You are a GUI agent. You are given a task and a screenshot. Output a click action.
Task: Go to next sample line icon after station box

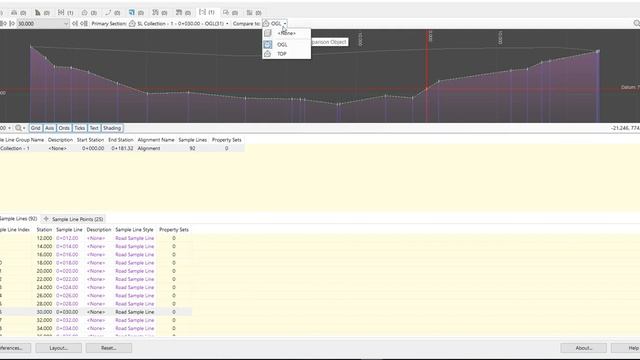75,24
